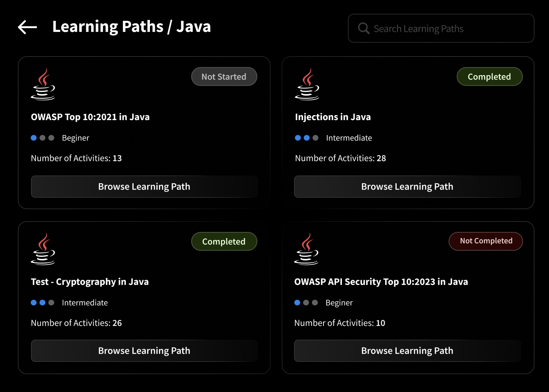Open Test - Cryptography learning path
The width and height of the screenshot is (549, 392).
[144, 350]
